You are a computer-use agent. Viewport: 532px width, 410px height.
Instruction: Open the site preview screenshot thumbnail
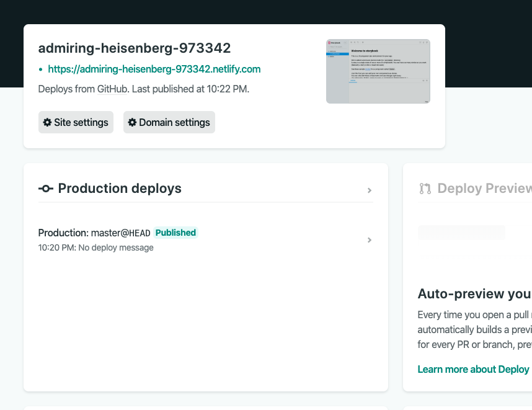click(x=378, y=71)
